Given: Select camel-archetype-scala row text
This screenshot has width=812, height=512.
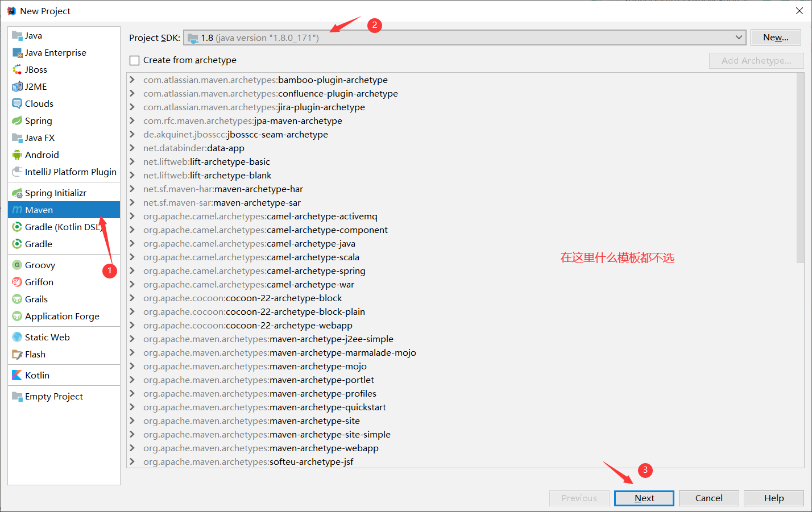Looking at the screenshot, I should [x=251, y=257].
